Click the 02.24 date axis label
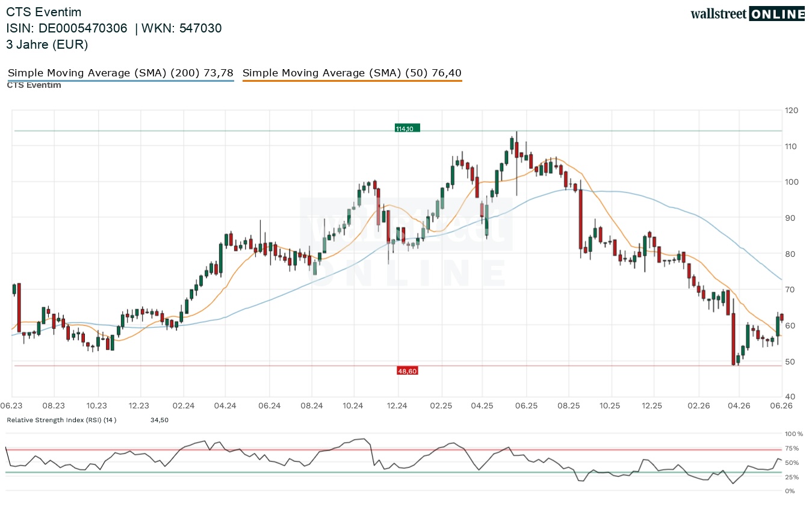 [183, 406]
